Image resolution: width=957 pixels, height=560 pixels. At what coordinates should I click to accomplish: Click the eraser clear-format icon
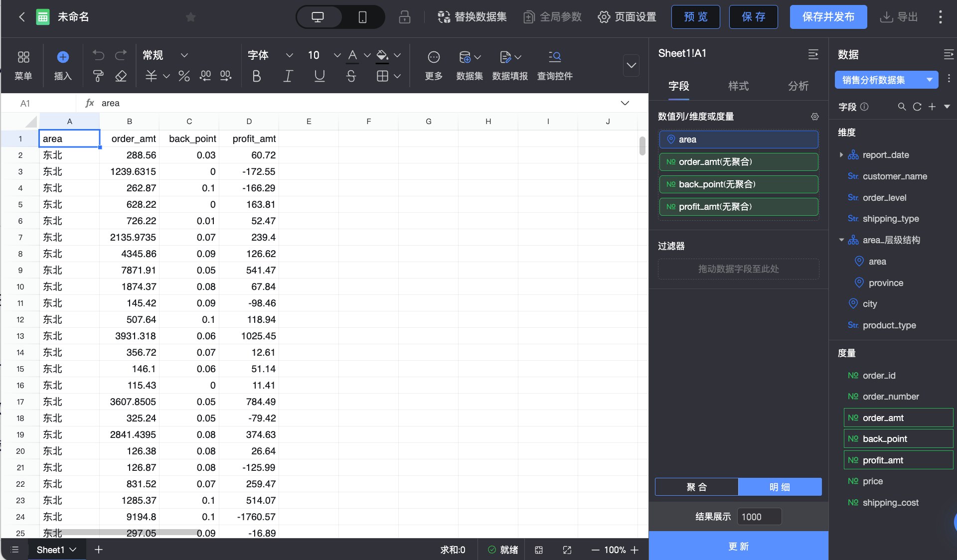121,76
